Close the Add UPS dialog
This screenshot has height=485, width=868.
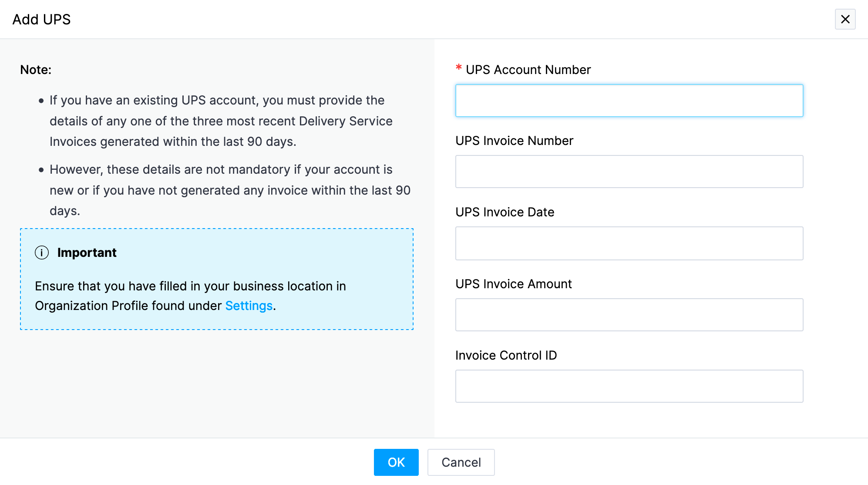coord(845,19)
